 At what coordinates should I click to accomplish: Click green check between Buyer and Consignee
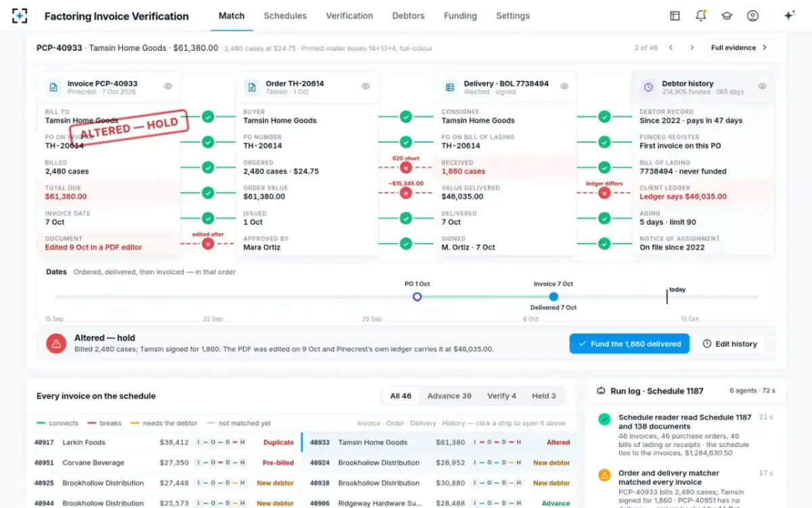405,117
